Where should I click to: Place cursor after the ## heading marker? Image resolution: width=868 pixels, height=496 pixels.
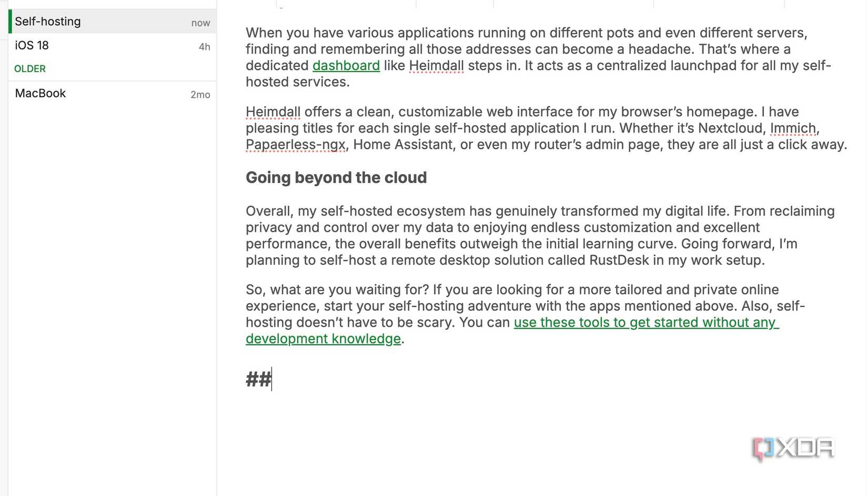[272, 379]
